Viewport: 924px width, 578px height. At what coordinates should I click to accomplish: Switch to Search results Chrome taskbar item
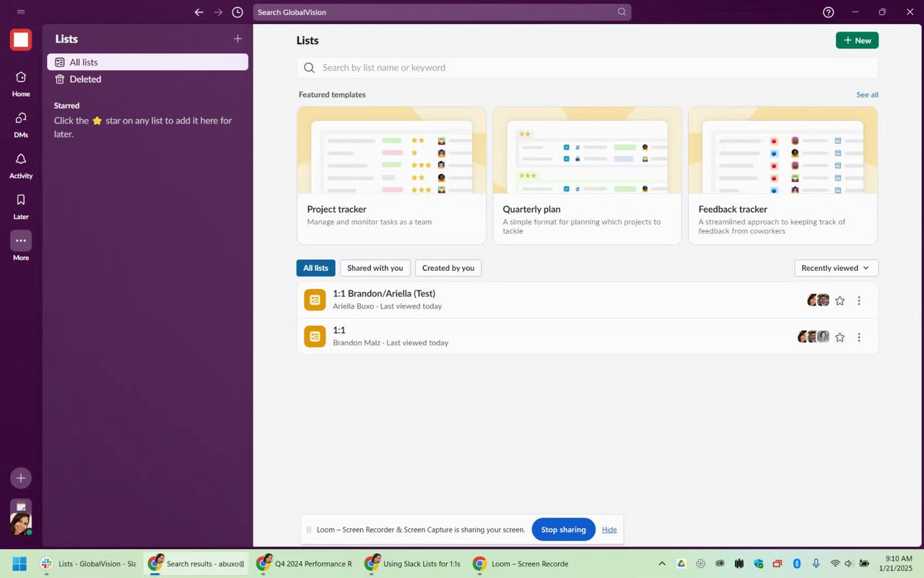tap(196, 564)
